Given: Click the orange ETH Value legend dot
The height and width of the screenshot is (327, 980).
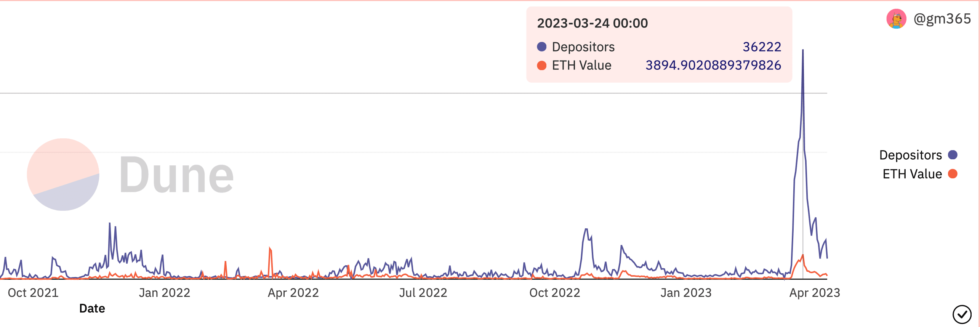Looking at the screenshot, I should tap(953, 174).
